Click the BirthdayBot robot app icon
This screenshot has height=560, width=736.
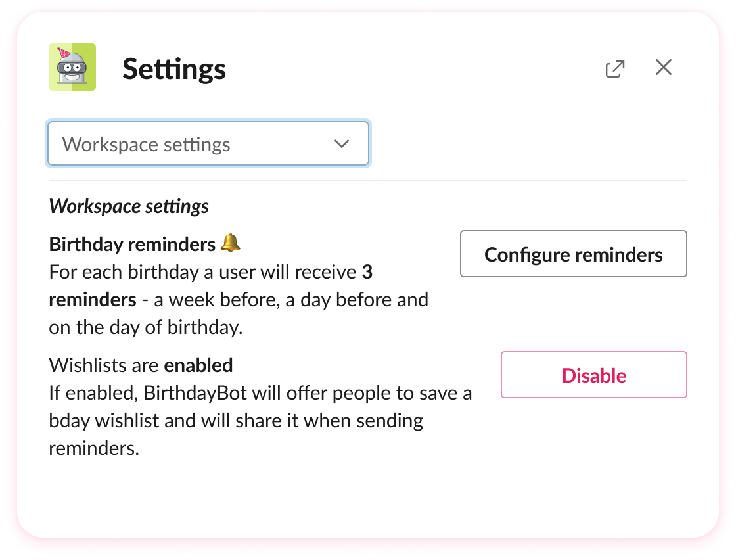72,66
